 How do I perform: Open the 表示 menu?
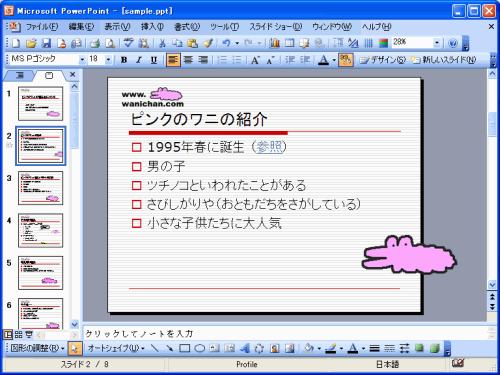117,27
